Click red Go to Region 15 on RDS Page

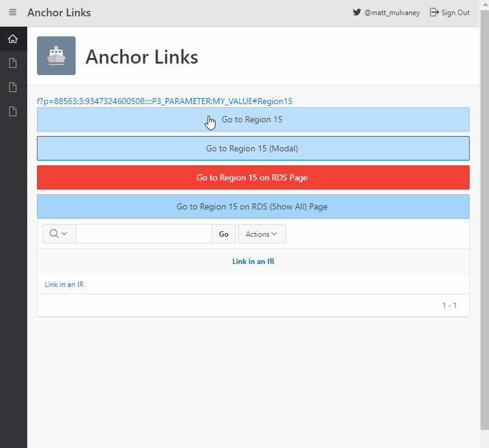(253, 177)
